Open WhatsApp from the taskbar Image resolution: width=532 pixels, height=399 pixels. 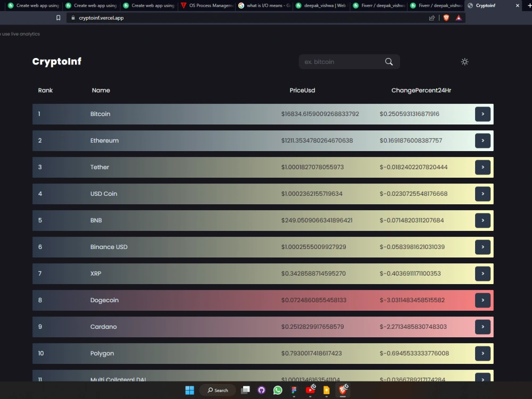(x=277, y=390)
